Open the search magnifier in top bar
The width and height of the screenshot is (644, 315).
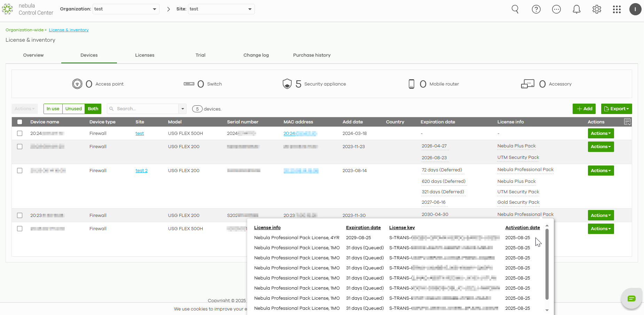(x=515, y=9)
